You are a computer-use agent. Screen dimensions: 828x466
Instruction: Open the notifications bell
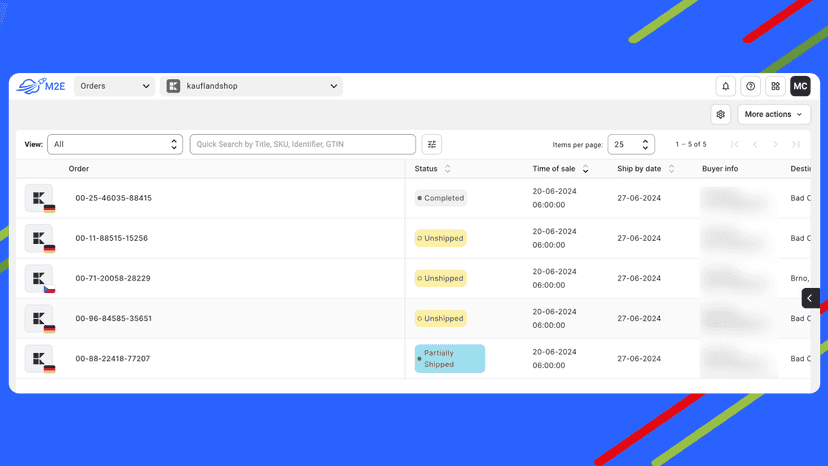tap(726, 86)
